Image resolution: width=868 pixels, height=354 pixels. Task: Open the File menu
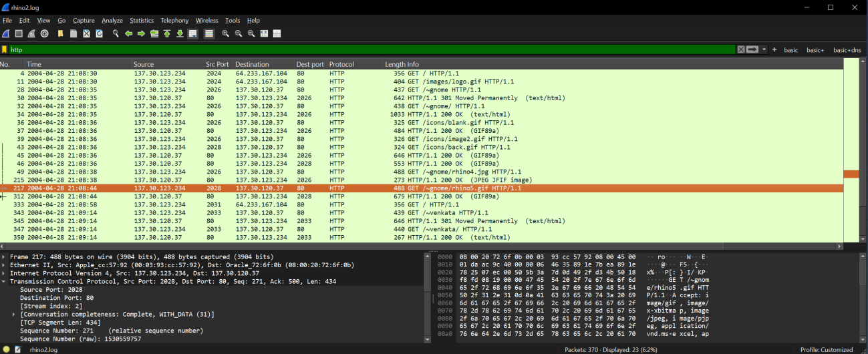point(7,21)
